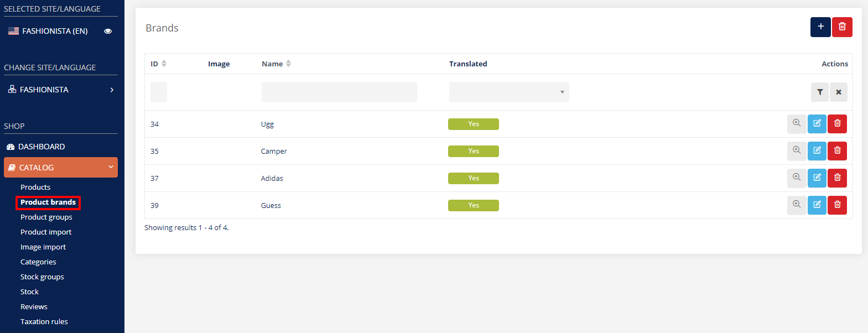Sort table by Name column arrows
This screenshot has height=333, width=868.
[288, 64]
